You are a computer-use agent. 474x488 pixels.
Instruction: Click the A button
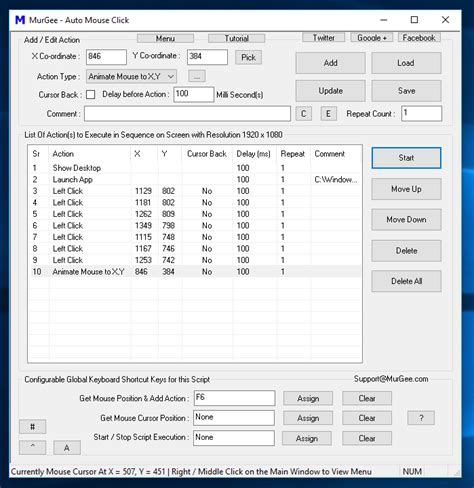tap(67, 447)
